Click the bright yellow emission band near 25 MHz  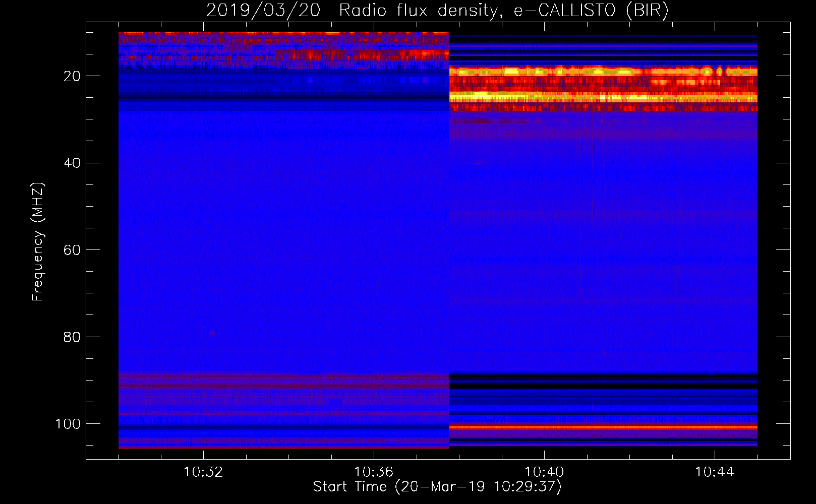coord(603,96)
